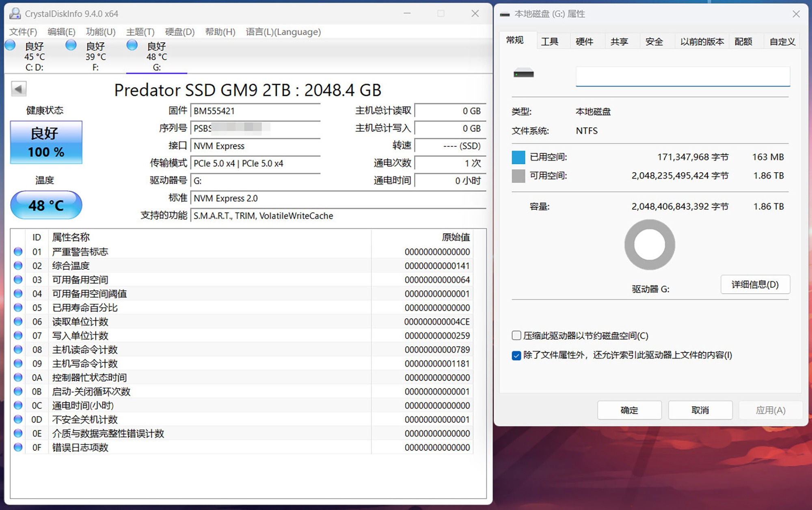The height and width of the screenshot is (510, 812).
Task: Click the CrystalDiskInfo app icon in title bar
Action: [15, 13]
